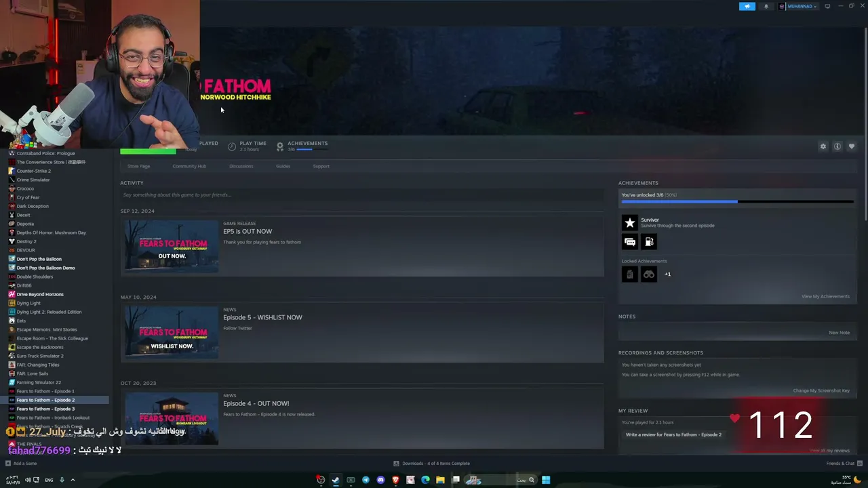Viewport: 868px width, 488px height.
Task: Open the 'Episode 5 - WISHLIST NOW' news thumbnail
Action: point(171,332)
